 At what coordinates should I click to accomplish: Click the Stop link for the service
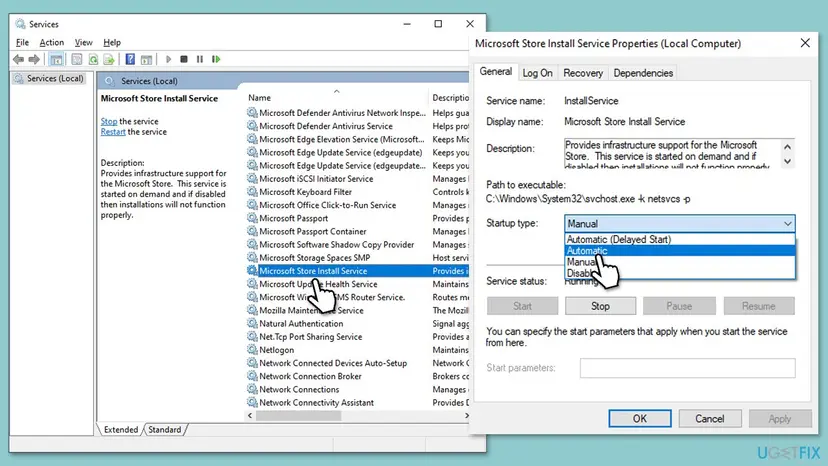109,121
